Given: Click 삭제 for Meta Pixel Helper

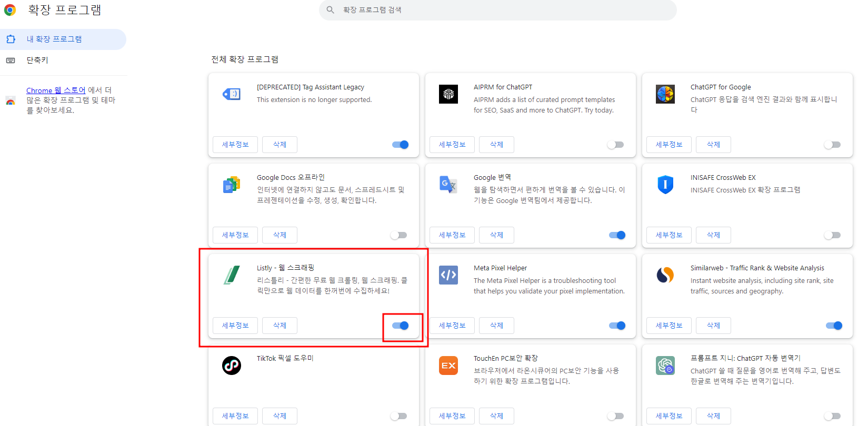Looking at the screenshot, I should tap(496, 326).
